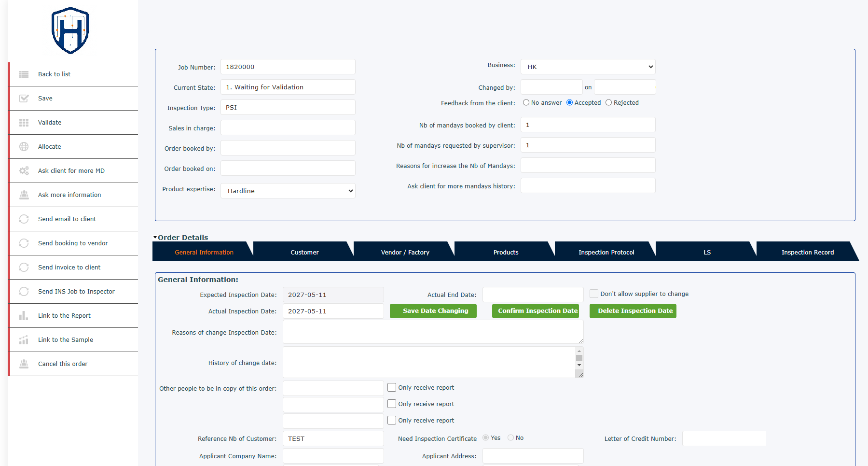Open the Products tab
This screenshot has width=868, height=466.
click(506, 252)
